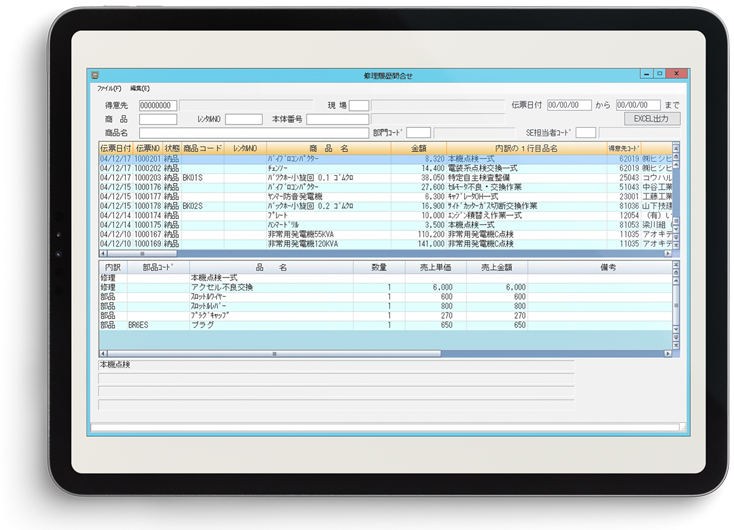Click the 本体番号 input field
The height and width of the screenshot is (530, 734).
338,119
